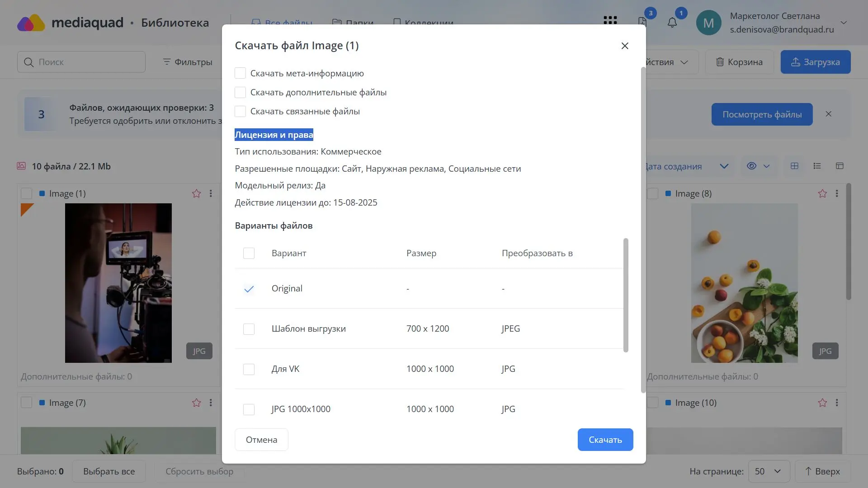Star Image (10) as favorite
Screen dimensions: 868x488
pos(822,403)
